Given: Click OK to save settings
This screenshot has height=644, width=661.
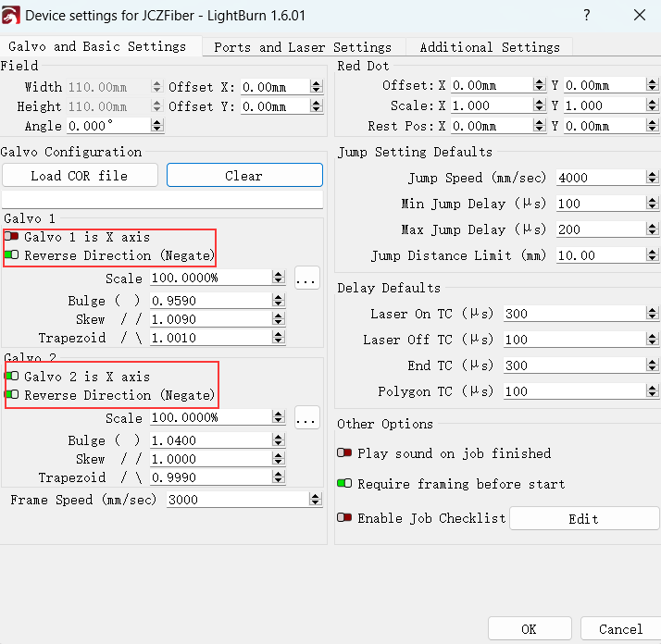Looking at the screenshot, I should [530, 629].
